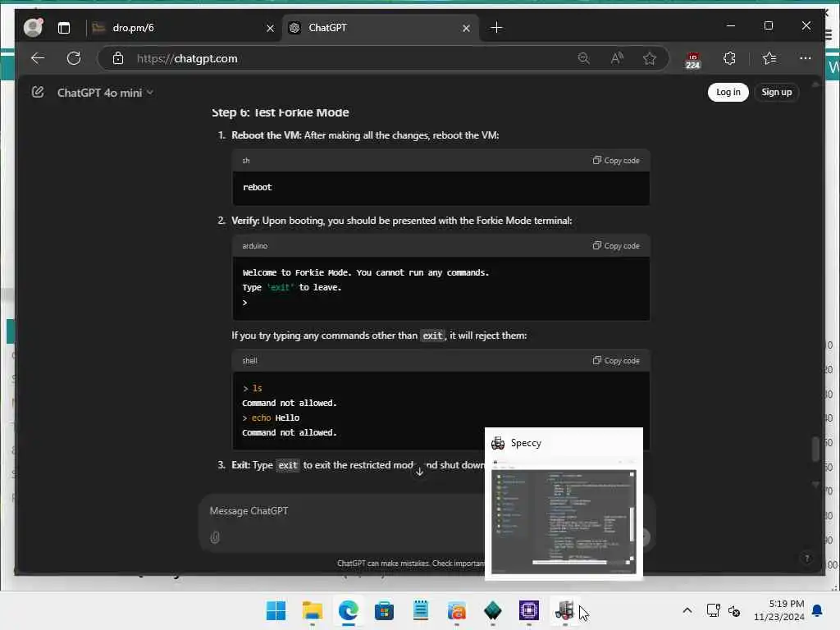Copy code of the arduino block
This screenshot has width=840, height=630.
(616, 246)
